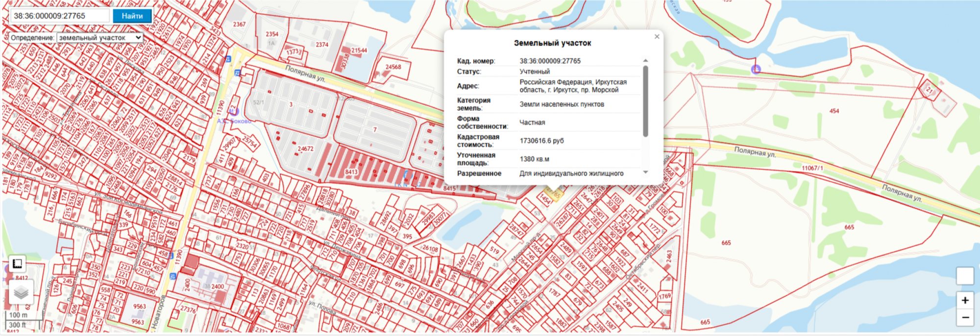This screenshot has width=980, height=336.
Task: Activate the ruler measurement tool
Action: pyautogui.click(x=17, y=264)
